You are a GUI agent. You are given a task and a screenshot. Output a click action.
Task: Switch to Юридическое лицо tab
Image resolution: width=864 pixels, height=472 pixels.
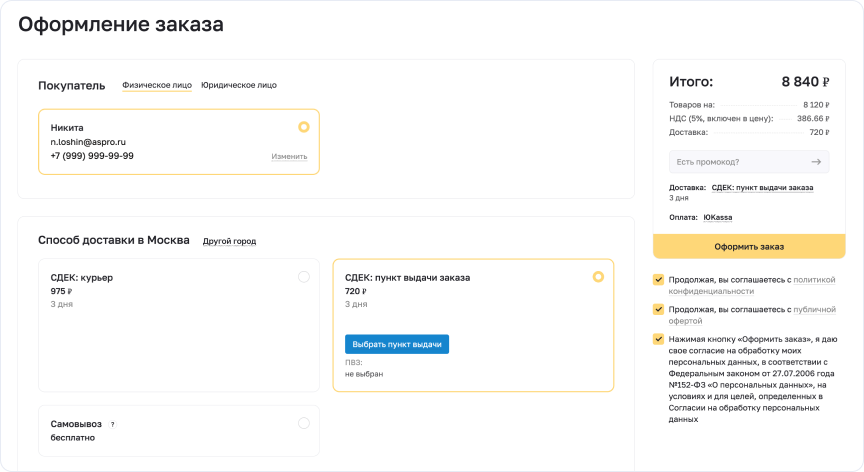239,85
